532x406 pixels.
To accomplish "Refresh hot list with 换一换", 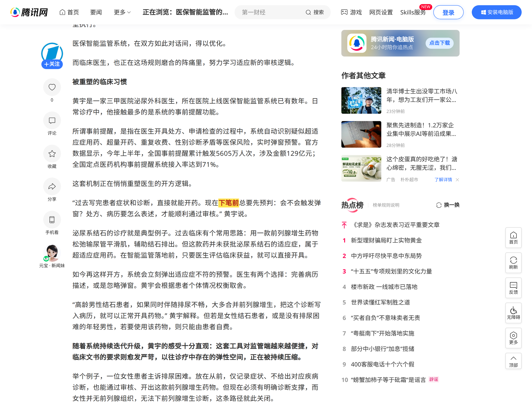I will (x=448, y=205).
